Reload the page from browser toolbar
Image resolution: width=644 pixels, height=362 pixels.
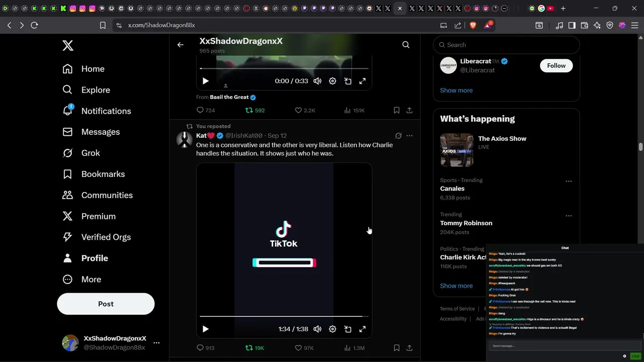[x=34, y=25]
